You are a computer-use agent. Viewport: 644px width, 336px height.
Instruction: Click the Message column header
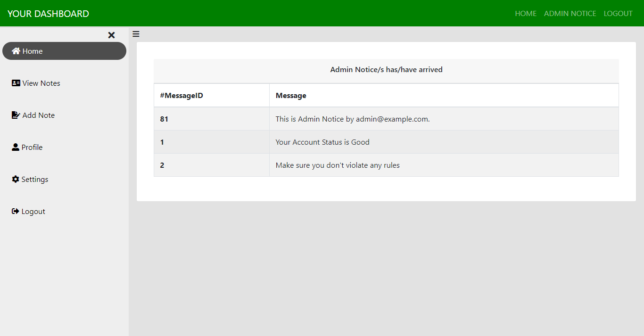click(x=444, y=95)
